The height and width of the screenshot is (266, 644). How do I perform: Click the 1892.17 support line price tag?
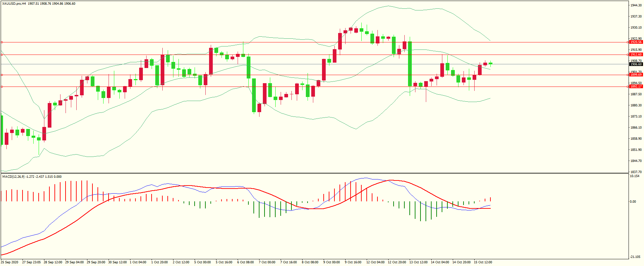pos(636,87)
